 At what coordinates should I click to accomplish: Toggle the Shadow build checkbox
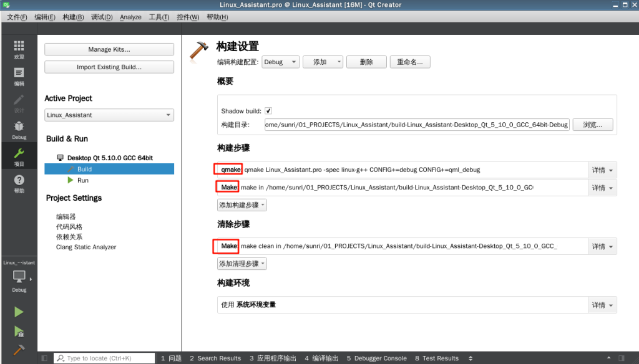point(268,111)
